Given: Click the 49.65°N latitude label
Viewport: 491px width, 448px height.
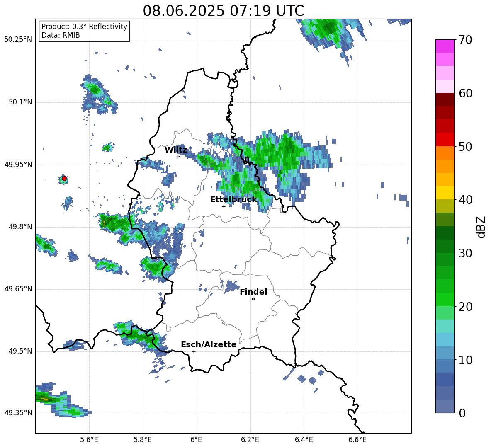Looking at the screenshot, I should [x=18, y=289].
